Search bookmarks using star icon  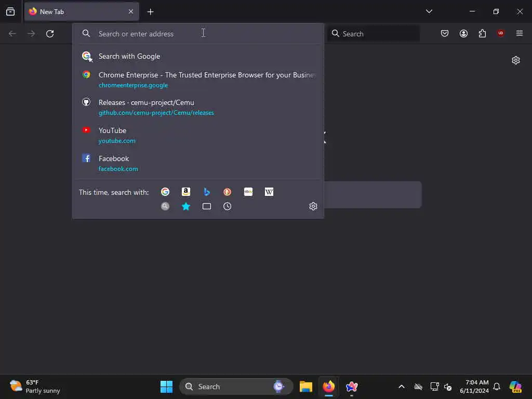(186, 206)
